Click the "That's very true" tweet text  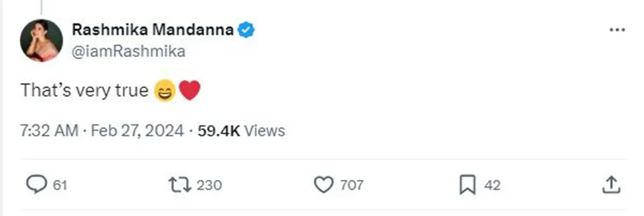[85, 90]
